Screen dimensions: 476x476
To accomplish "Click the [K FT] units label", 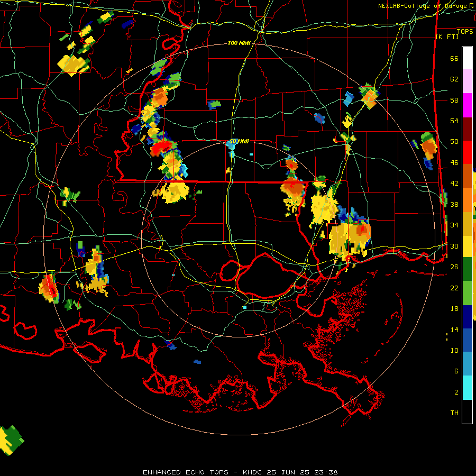I will (447, 37).
